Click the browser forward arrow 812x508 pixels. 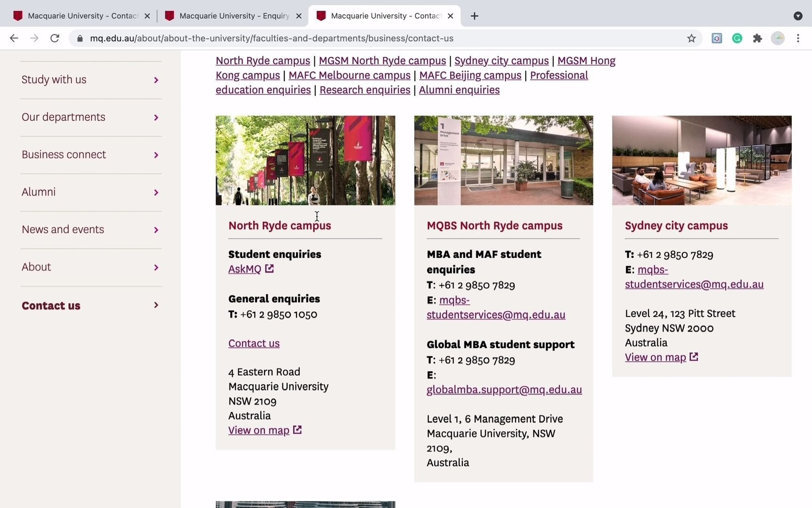pos(34,38)
